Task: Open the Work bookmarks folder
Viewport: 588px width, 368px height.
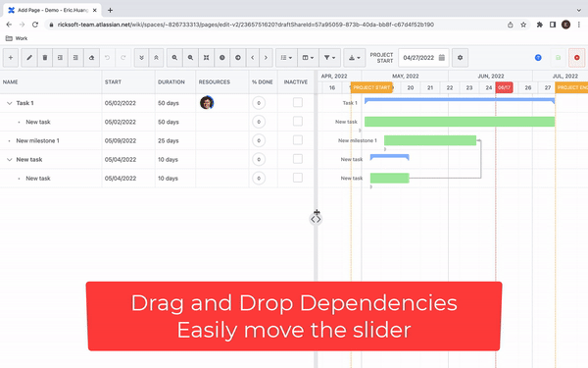Action: pos(17,38)
